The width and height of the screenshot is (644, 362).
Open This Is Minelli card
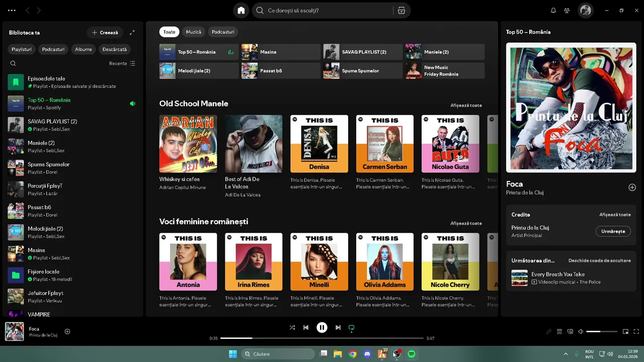click(319, 261)
